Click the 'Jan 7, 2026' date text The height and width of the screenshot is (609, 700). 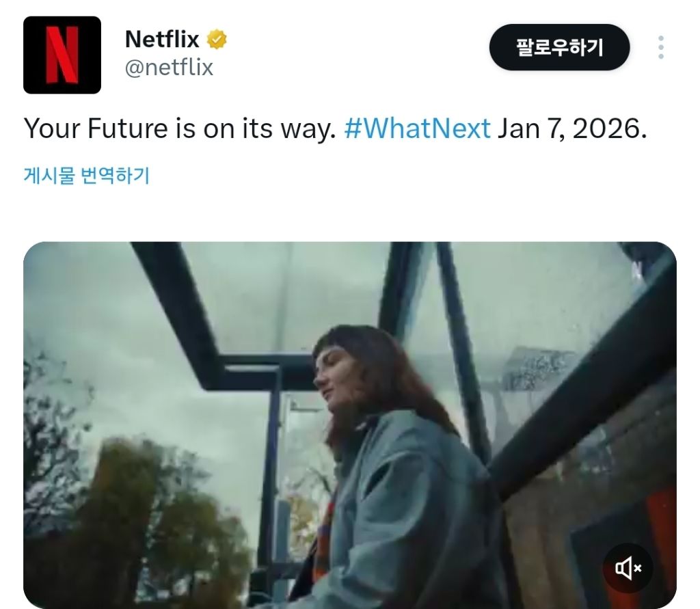572,128
